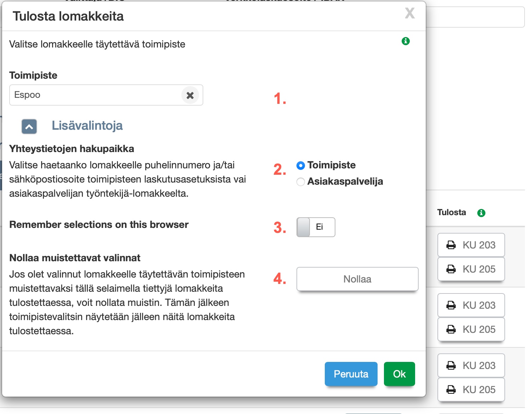Print KU 203 form in second row

(x=471, y=305)
